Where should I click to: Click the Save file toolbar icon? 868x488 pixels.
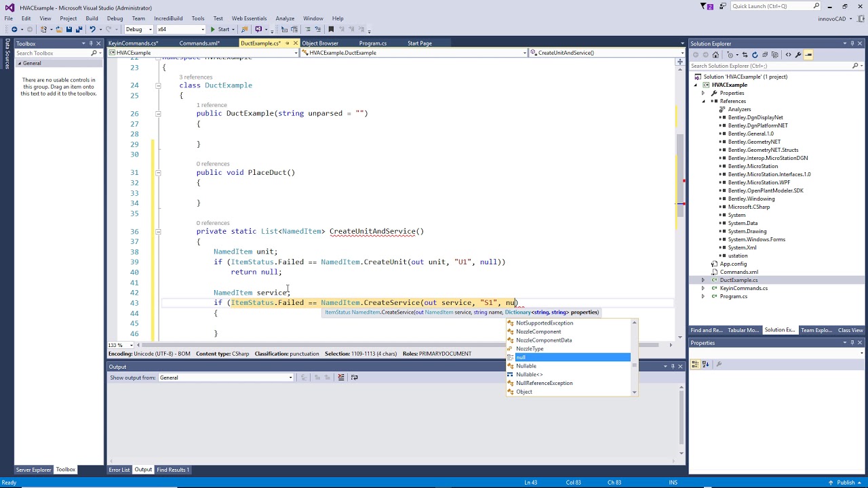click(68, 29)
